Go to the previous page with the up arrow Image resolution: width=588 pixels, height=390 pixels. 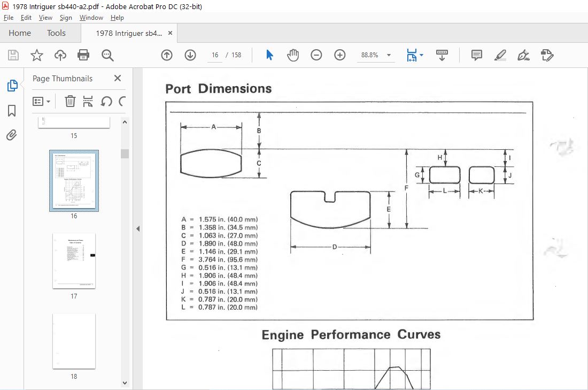[x=166, y=55]
